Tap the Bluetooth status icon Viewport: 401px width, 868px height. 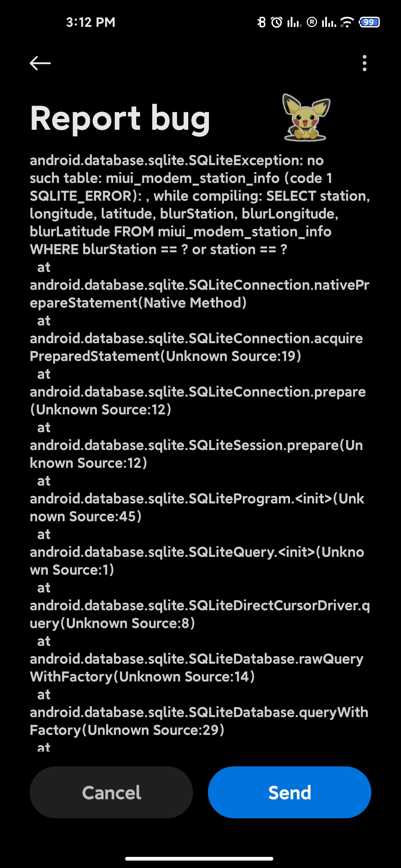pyautogui.click(x=261, y=22)
